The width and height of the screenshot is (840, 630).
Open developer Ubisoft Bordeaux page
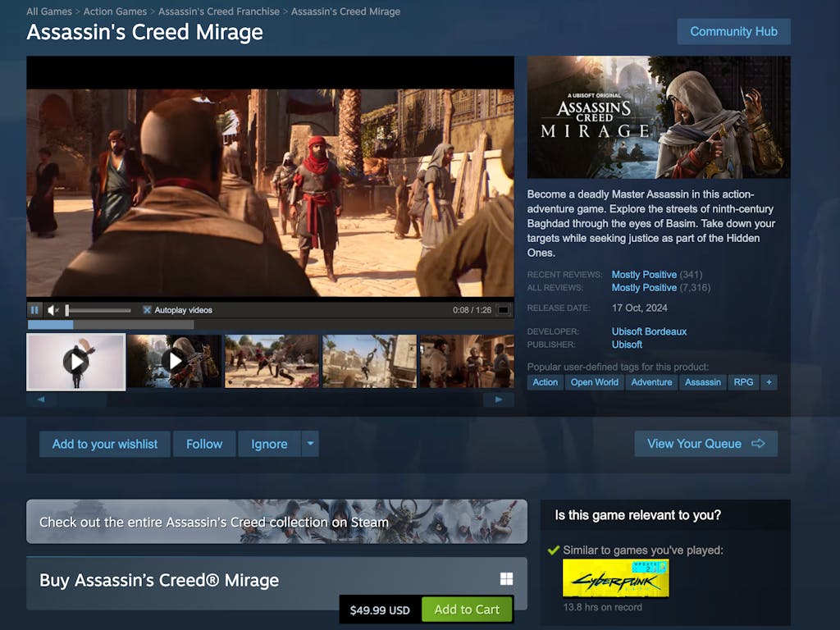tap(650, 331)
